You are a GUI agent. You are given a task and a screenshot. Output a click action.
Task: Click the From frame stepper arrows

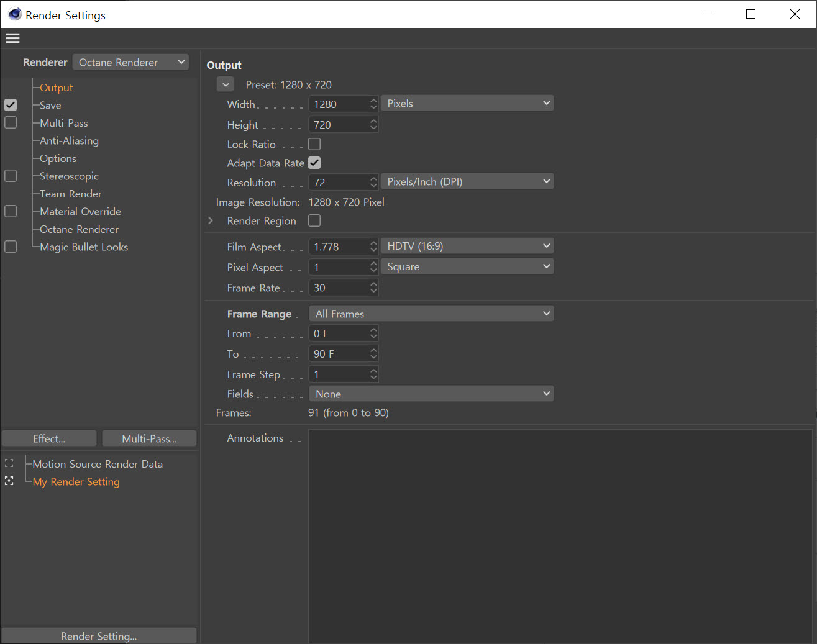tap(373, 333)
